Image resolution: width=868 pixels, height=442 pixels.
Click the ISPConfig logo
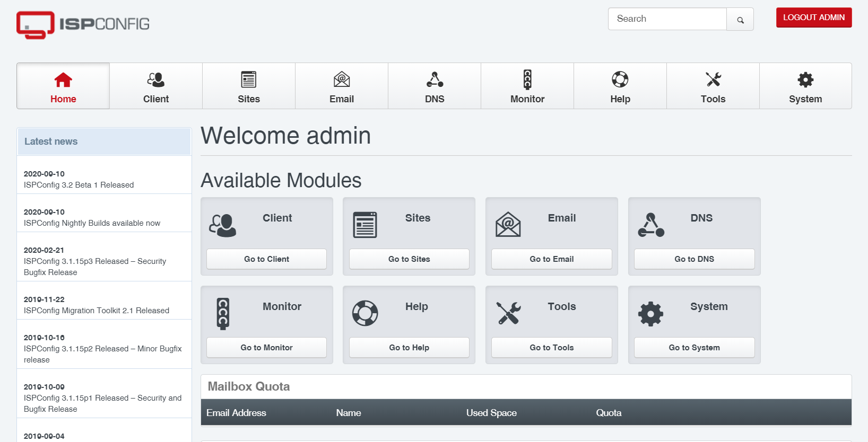click(83, 24)
